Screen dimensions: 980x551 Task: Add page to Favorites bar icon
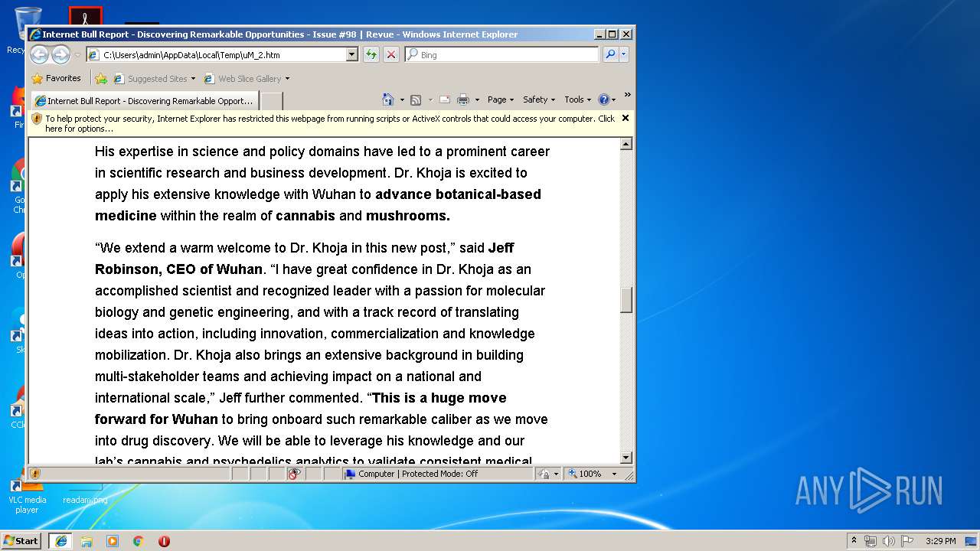pyautogui.click(x=100, y=78)
